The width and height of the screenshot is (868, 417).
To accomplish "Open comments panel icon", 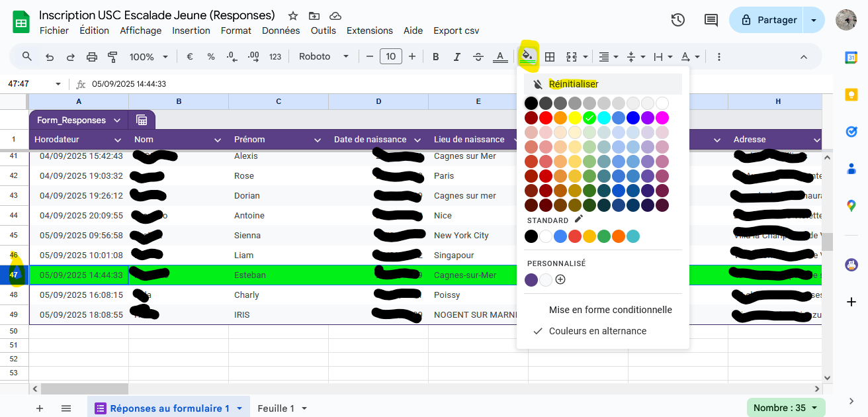I will (x=711, y=20).
